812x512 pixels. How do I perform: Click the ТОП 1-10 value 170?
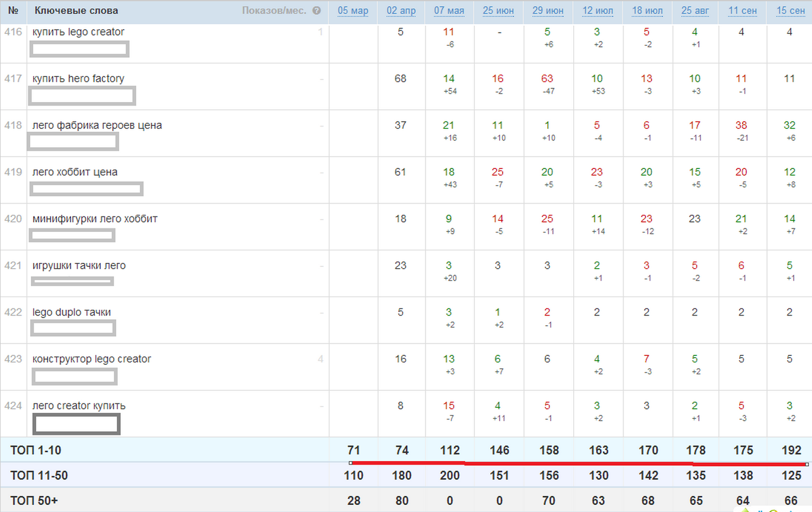648,450
